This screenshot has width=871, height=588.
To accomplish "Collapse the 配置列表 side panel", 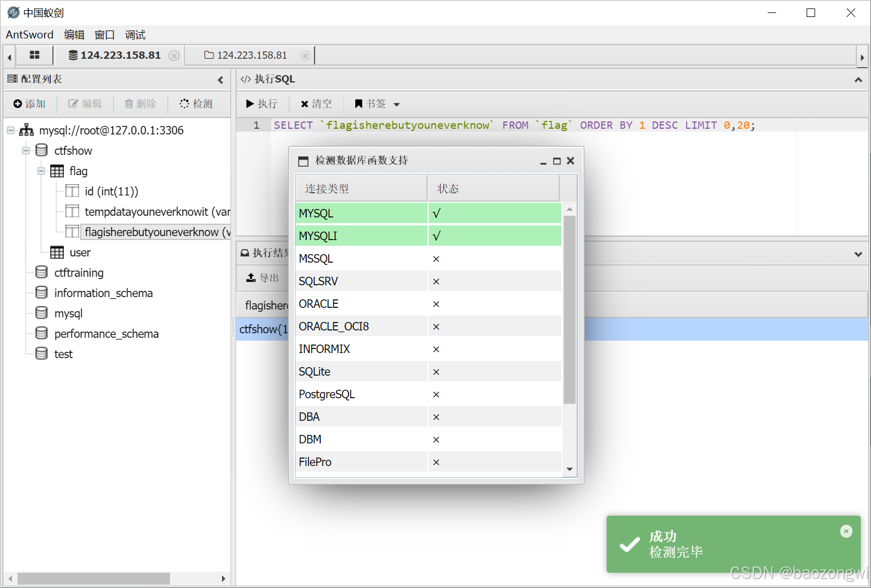I will coord(220,80).
